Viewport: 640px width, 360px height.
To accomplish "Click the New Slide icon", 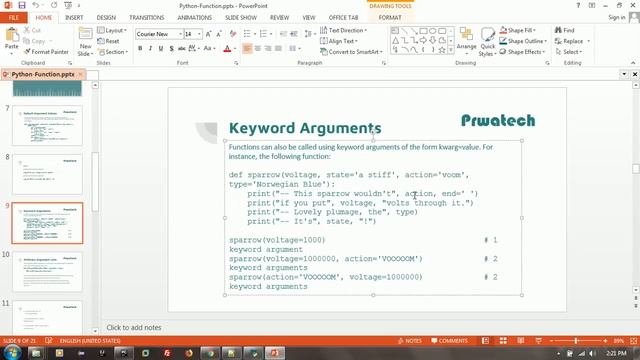I will 85,34.
